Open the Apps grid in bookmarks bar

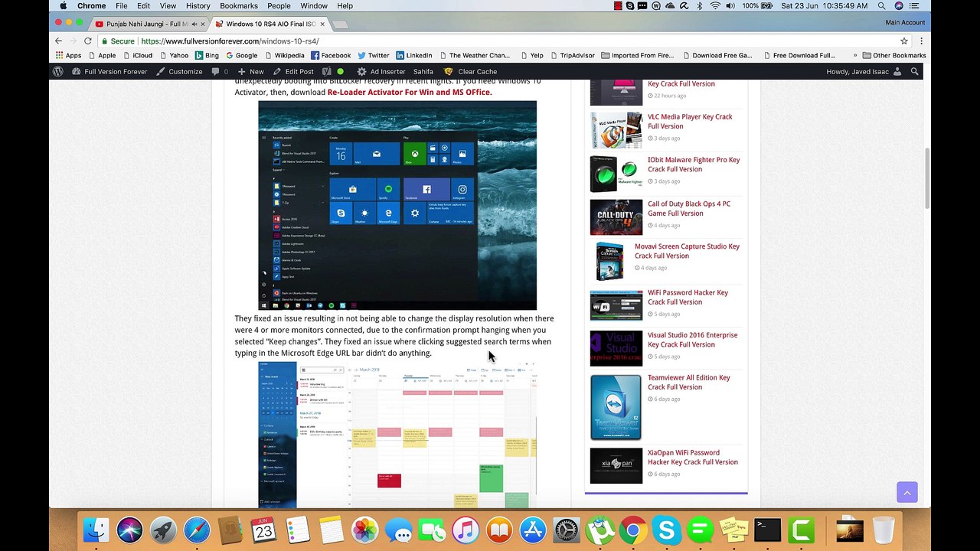point(68,55)
